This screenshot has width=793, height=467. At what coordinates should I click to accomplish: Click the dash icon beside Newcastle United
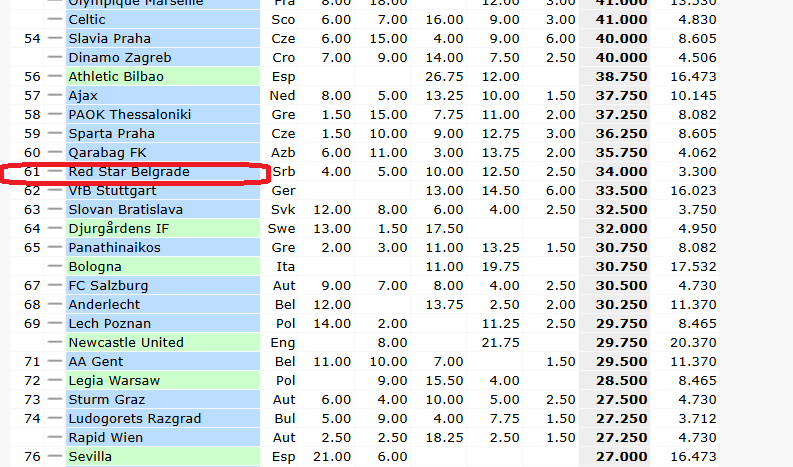pos(55,343)
